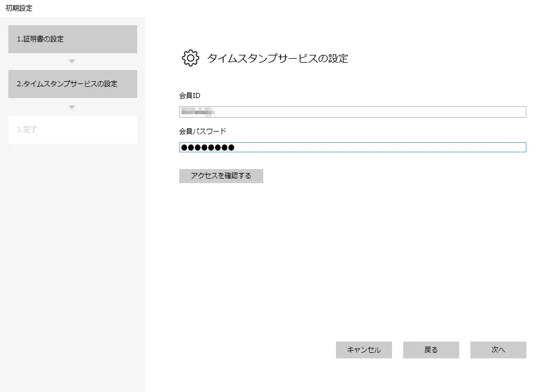560x392 pixels.
Task: Go back with the 戻る button
Action: click(x=431, y=350)
